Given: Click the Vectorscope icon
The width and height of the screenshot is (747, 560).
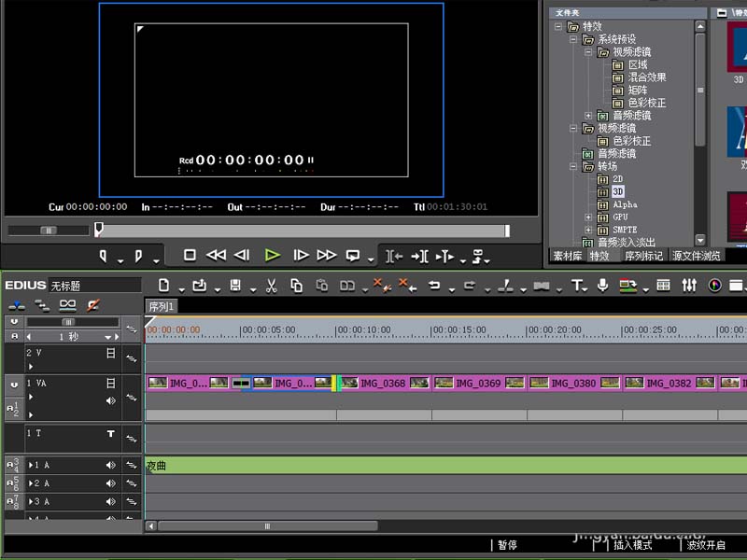Looking at the screenshot, I should (x=714, y=286).
